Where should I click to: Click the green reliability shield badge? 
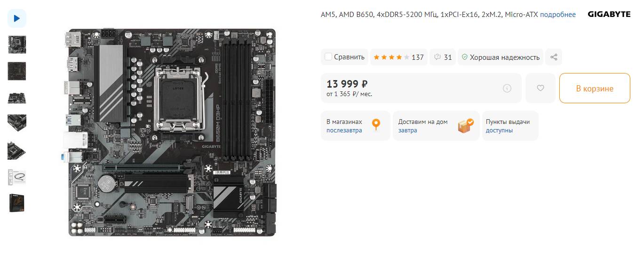point(501,57)
